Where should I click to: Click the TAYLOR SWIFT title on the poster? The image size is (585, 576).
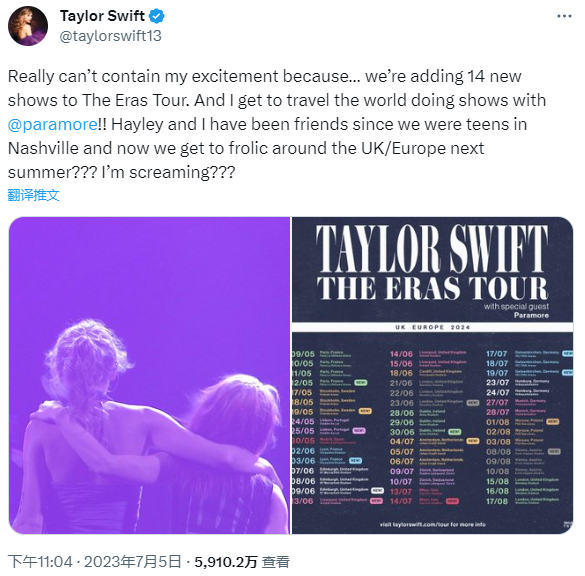(432, 248)
